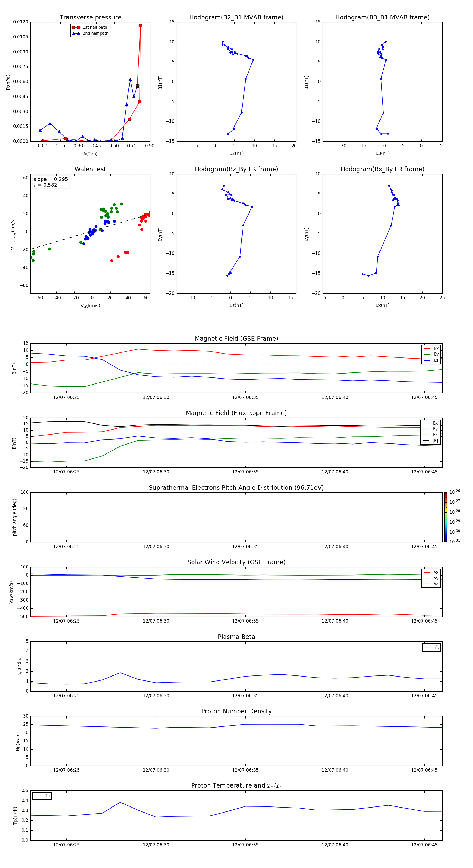473x868 pixels.
Task: Click the 'A(T·m)' x-axis label
Action: click(90, 154)
